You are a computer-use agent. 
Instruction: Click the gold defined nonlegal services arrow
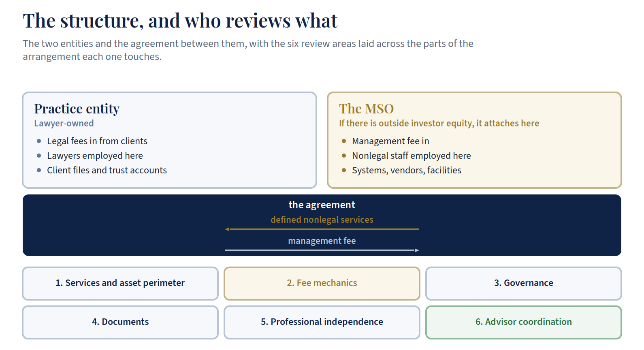pyautogui.click(x=322, y=229)
